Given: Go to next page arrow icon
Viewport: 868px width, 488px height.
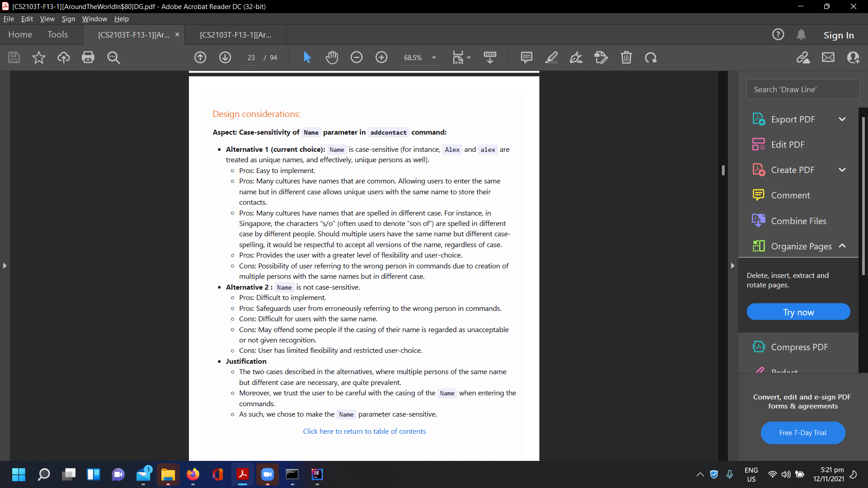Looking at the screenshot, I should click(225, 57).
